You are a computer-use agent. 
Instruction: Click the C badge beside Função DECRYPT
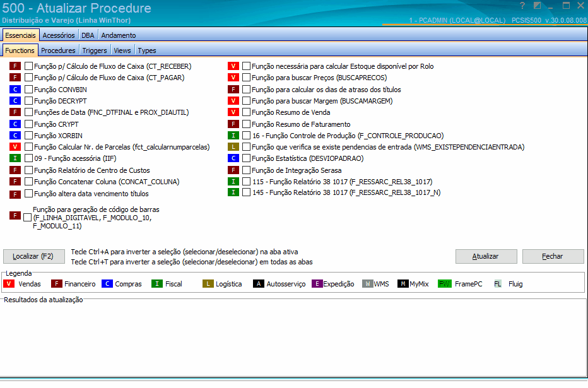tap(15, 101)
